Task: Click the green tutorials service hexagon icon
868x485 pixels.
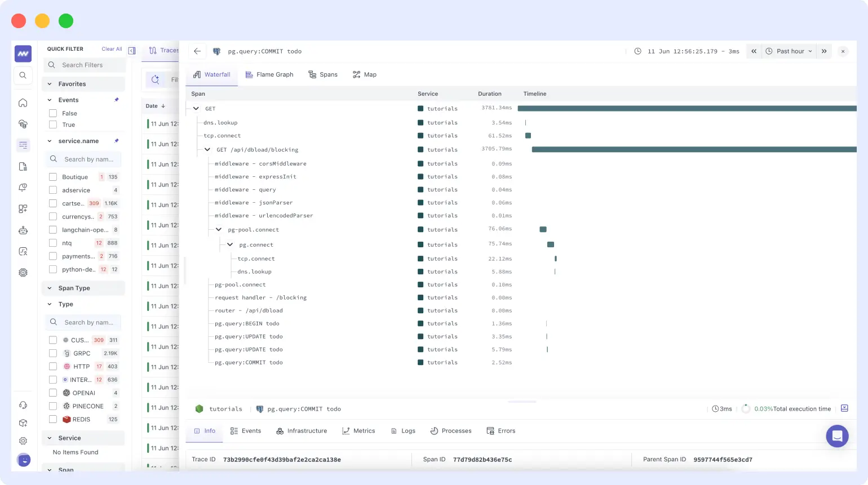Action: (199, 409)
